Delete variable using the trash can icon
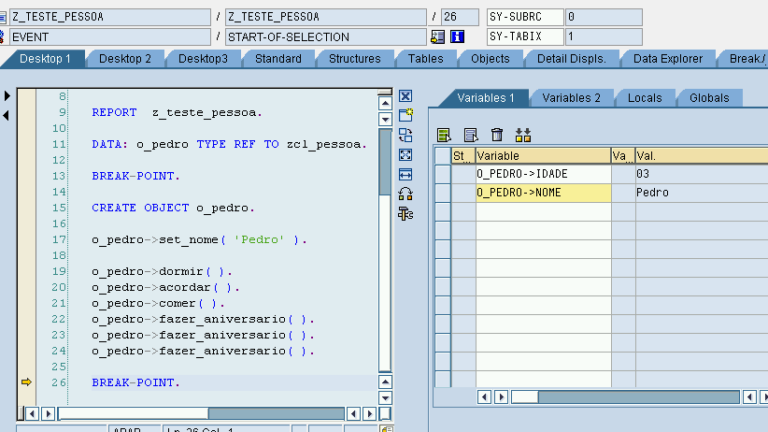 coord(497,135)
